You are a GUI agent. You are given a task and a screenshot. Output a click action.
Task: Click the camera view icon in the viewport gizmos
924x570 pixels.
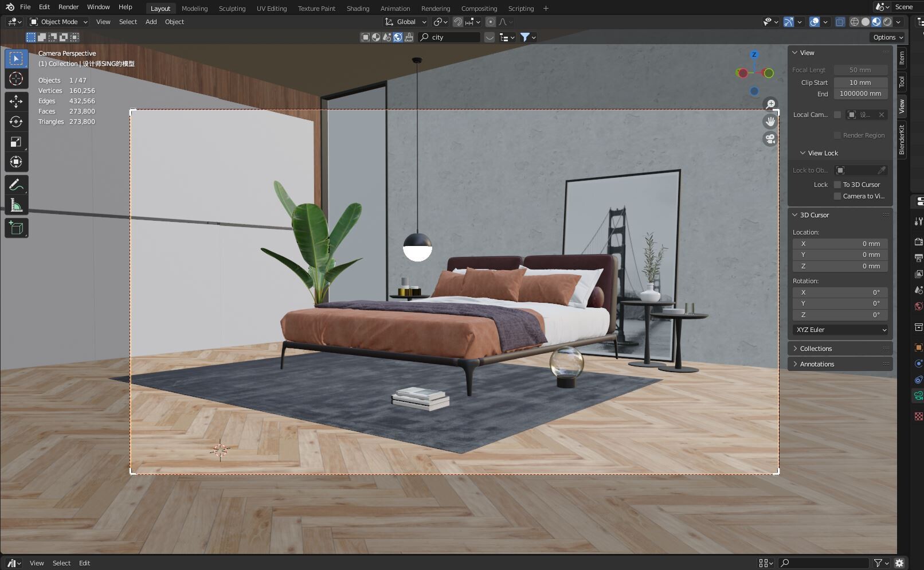coord(770,138)
